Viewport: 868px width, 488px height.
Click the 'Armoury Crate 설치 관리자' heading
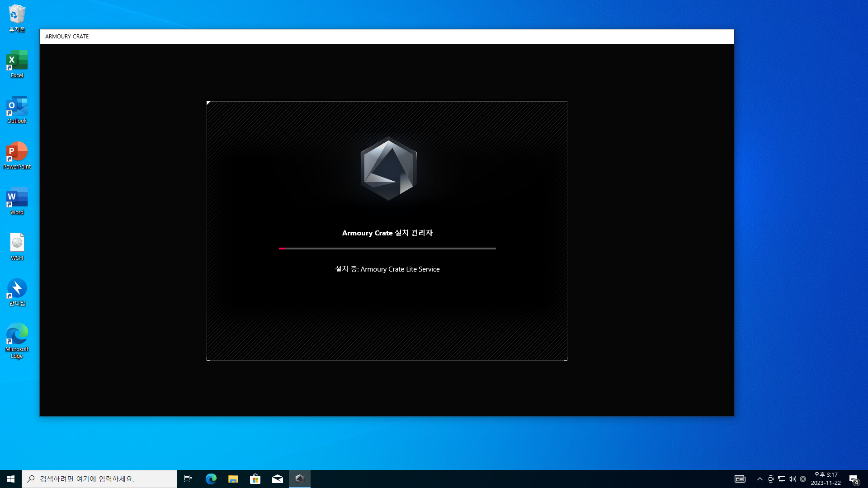click(387, 233)
